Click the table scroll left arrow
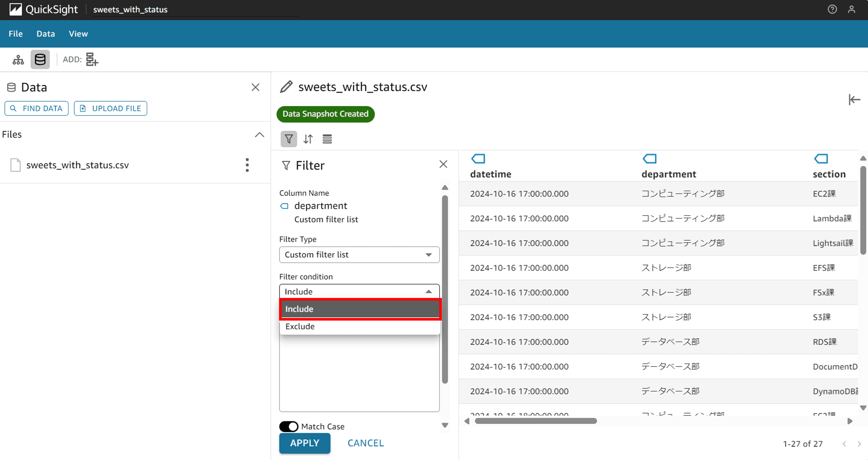 tap(467, 421)
